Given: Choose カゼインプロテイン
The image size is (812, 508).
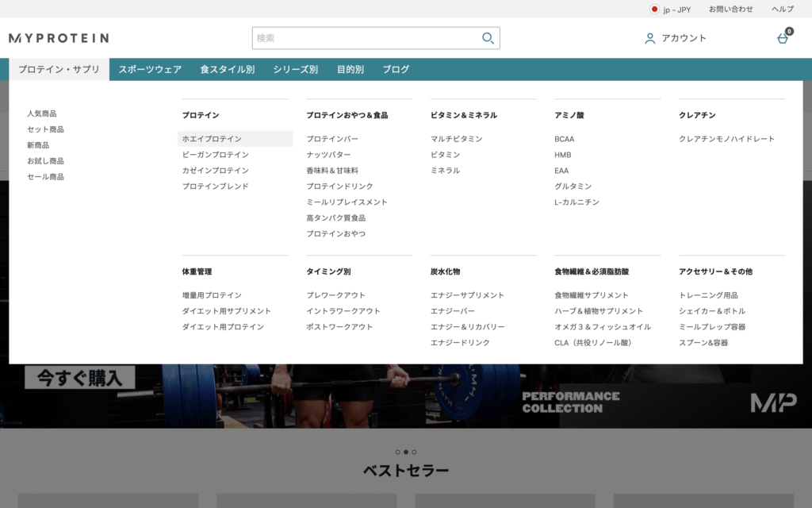Looking at the screenshot, I should click(x=216, y=171).
